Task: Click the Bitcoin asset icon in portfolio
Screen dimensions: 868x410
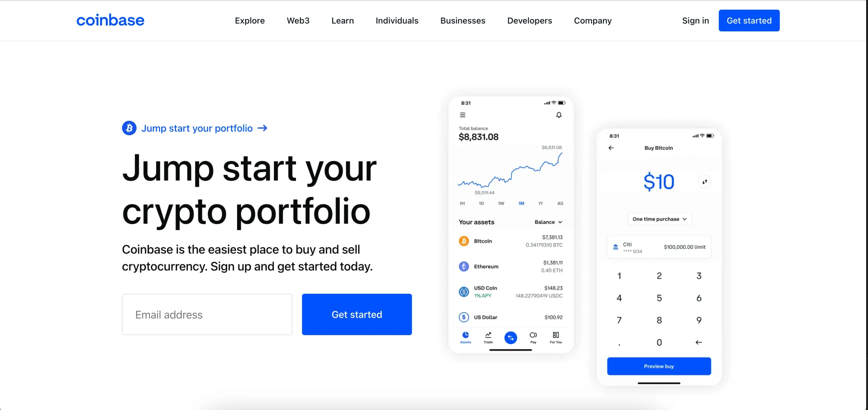Action: point(463,241)
